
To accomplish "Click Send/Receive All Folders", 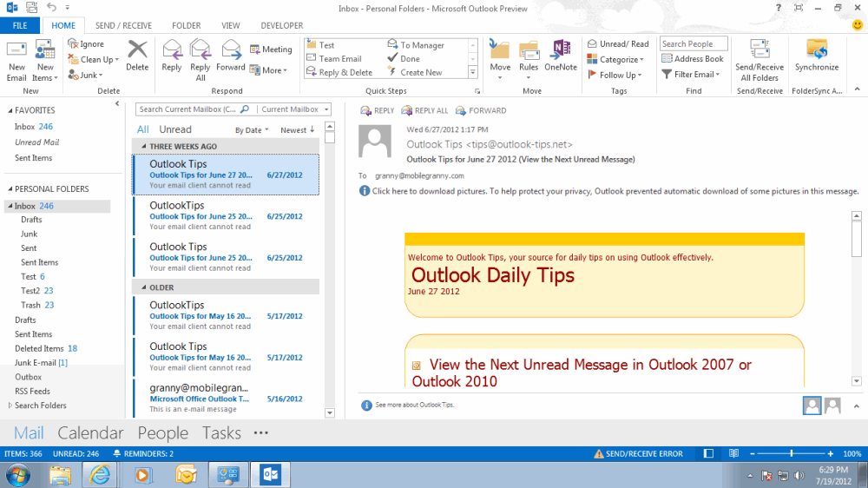I will (x=759, y=61).
